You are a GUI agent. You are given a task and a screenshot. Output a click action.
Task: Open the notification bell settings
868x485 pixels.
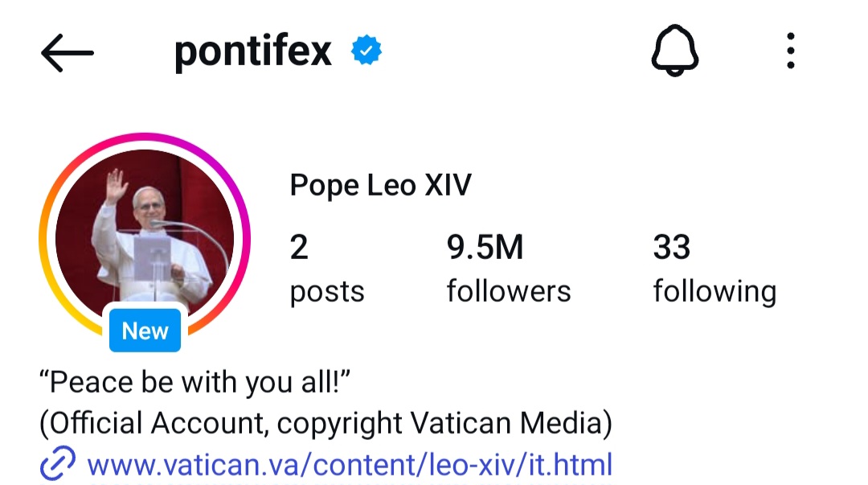pos(674,53)
